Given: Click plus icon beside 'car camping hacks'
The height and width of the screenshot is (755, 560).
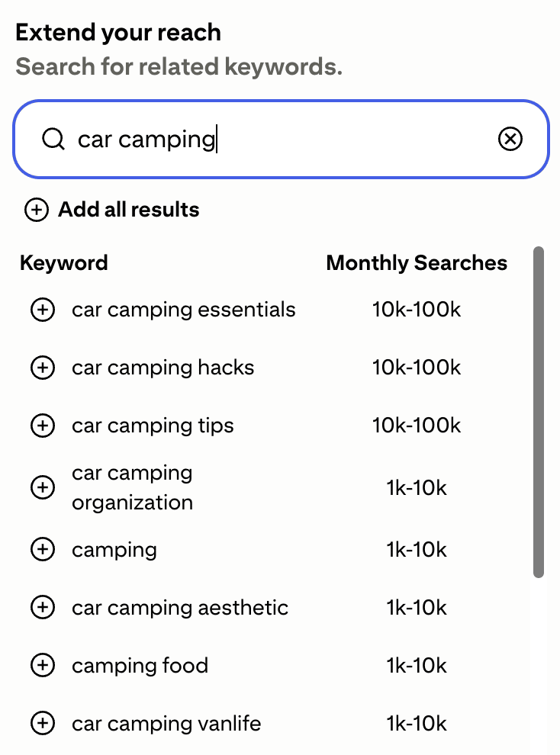Looking at the screenshot, I should [43, 368].
